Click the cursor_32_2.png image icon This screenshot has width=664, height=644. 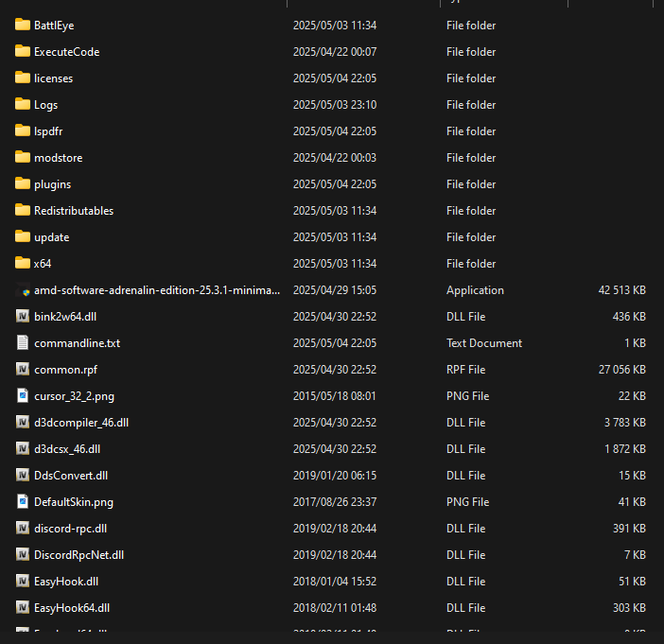(x=23, y=396)
